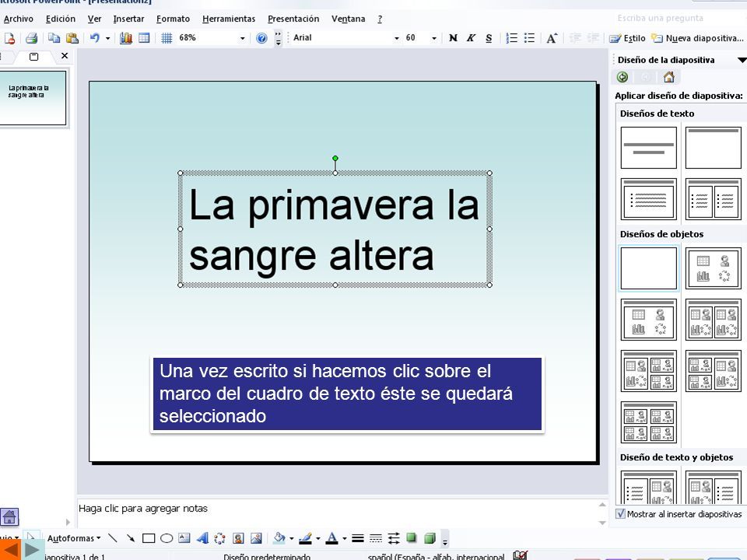Apply line color with the brush swatch
This screenshot has width=747, height=560.
click(305, 538)
